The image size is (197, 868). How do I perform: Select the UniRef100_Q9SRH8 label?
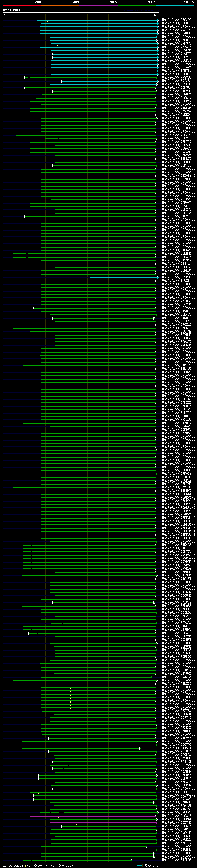177,277
